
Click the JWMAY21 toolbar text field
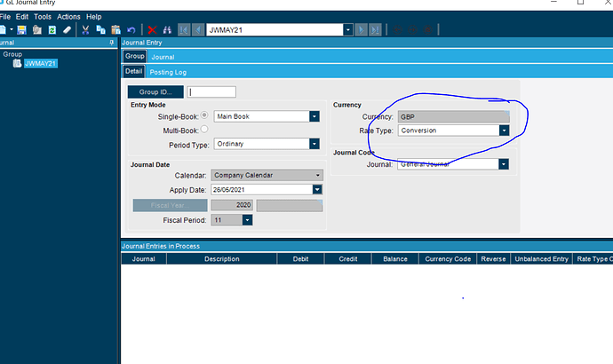pyautogui.click(x=275, y=29)
